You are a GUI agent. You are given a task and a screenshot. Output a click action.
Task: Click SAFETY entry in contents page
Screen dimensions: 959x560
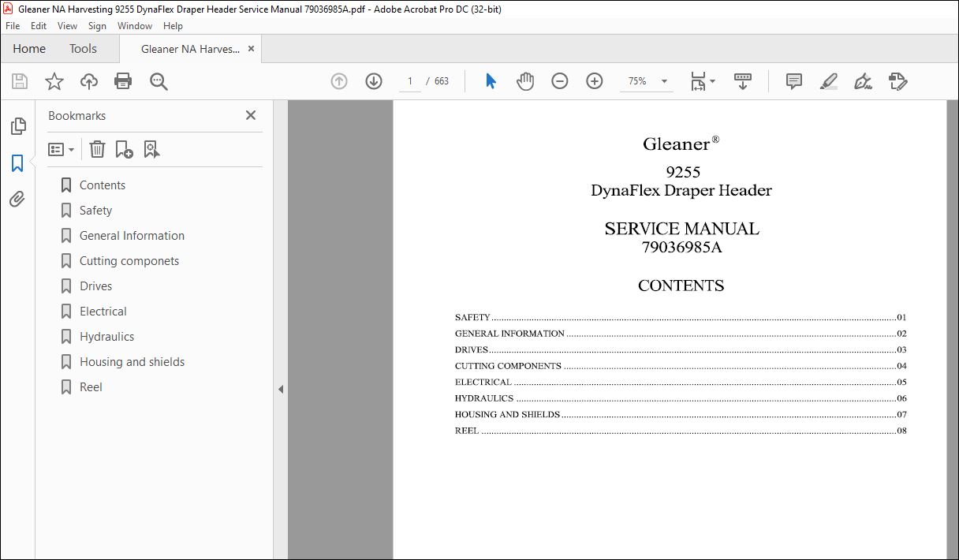click(x=681, y=317)
